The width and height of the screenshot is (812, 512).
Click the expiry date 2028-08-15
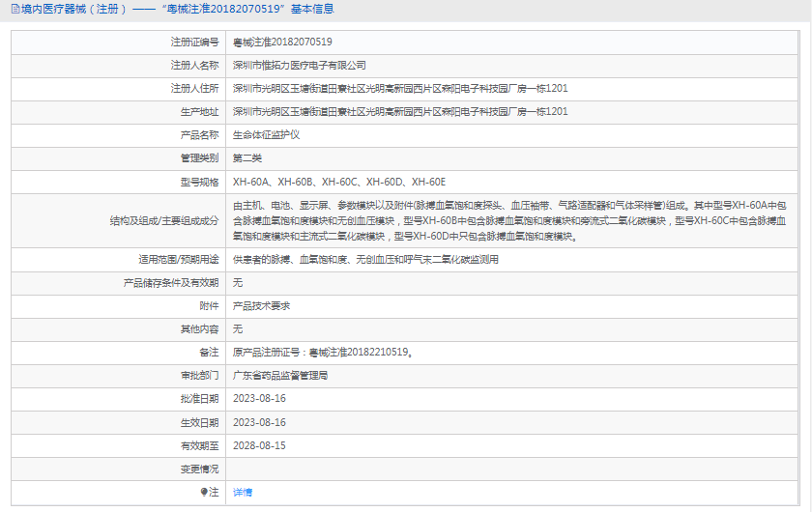coord(259,445)
